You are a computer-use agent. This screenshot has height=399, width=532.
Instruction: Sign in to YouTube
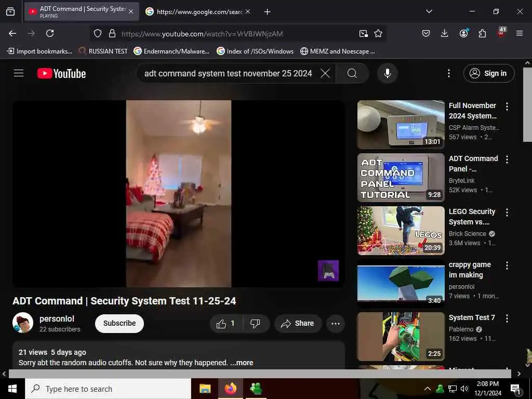pyautogui.click(x=489, y=73)
